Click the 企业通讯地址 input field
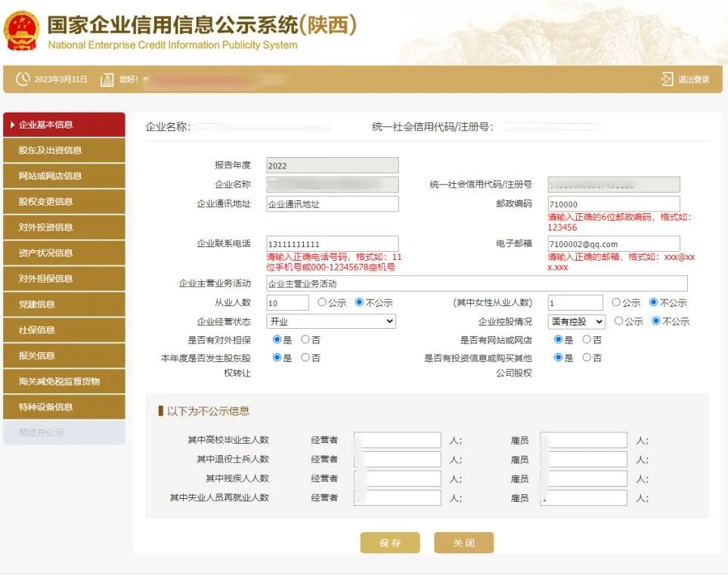The height and width of the screenshot is (579, 728). pyautogui.click(x=332, y=204)
